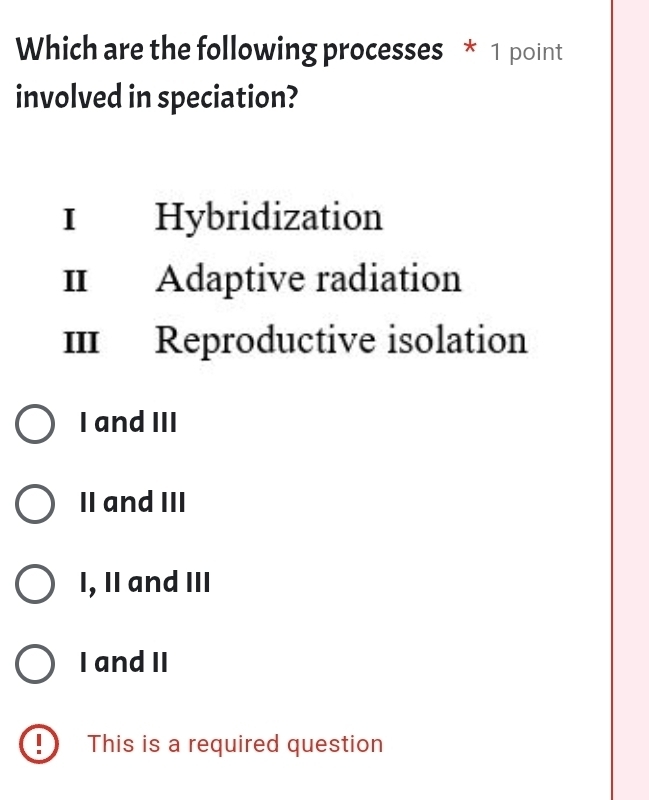The height and width of the screenshot is (800, 649).
Task: Click the Roman numeral "III" label
Action: pyautogui.click(x=80, y=341)
